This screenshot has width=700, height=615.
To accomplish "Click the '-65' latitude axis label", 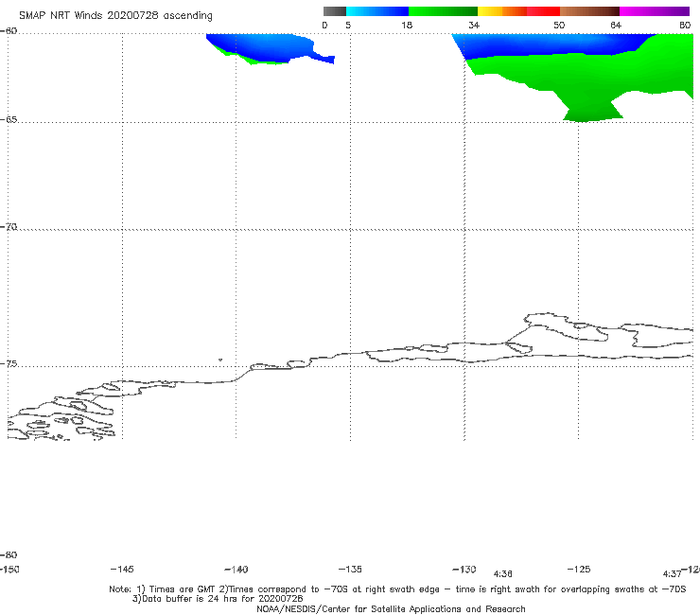I will (x=9, y=119).
